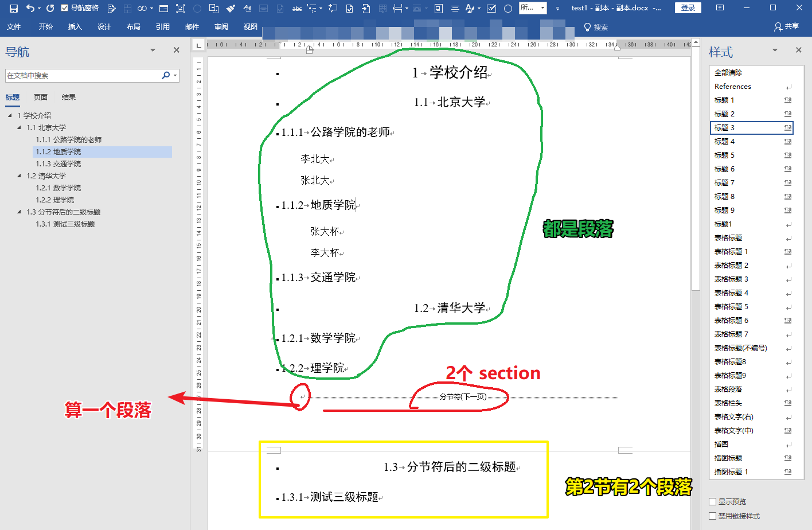Open the 文件 menu tab
Viewport: 812px width, 530px height.
pos(14,27)
